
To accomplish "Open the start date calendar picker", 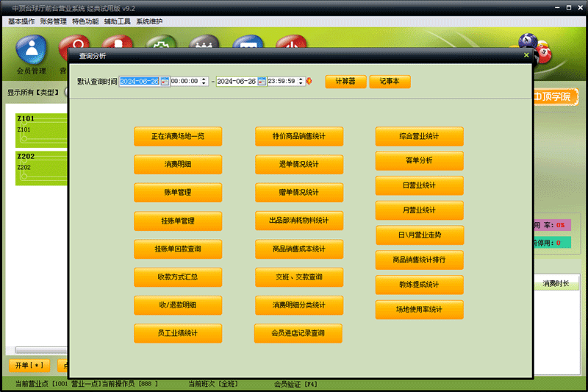I will pyautogui.click(x=165, y=82).
